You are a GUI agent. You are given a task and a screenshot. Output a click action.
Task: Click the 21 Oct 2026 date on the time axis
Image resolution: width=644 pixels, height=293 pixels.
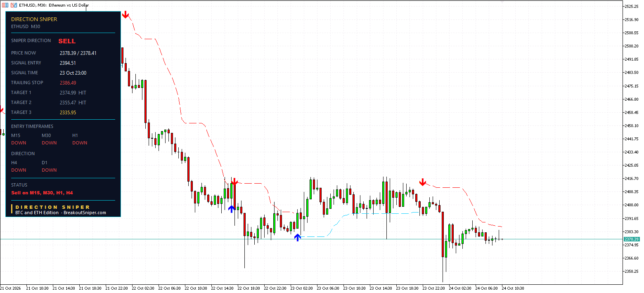point(9,288)
